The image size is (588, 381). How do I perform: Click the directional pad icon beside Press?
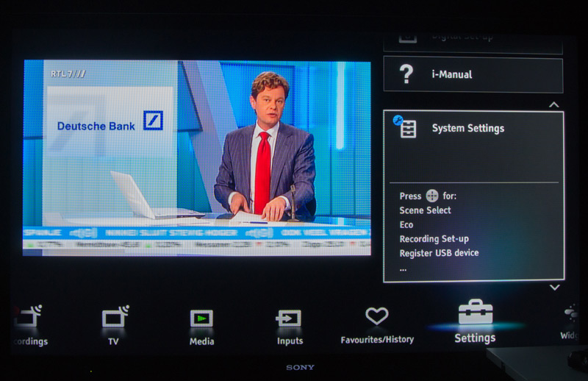click(432, 196)
